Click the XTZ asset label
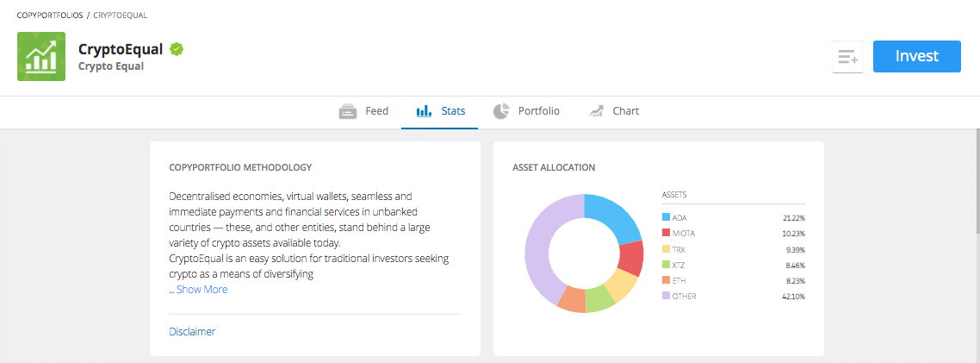The width and height of the screenshot is (980, 363). tap(678, 265)
